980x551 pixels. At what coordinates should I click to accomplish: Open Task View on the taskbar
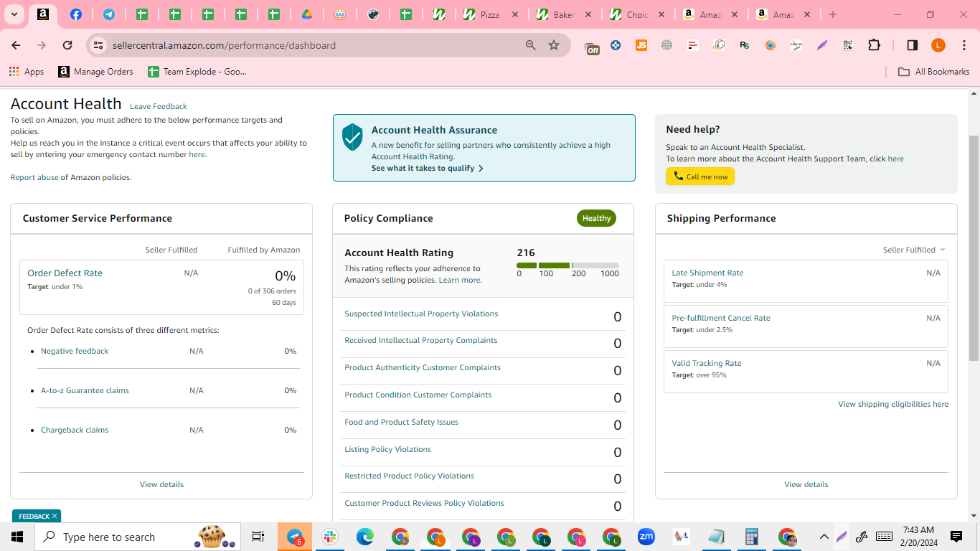coord(258,537)
